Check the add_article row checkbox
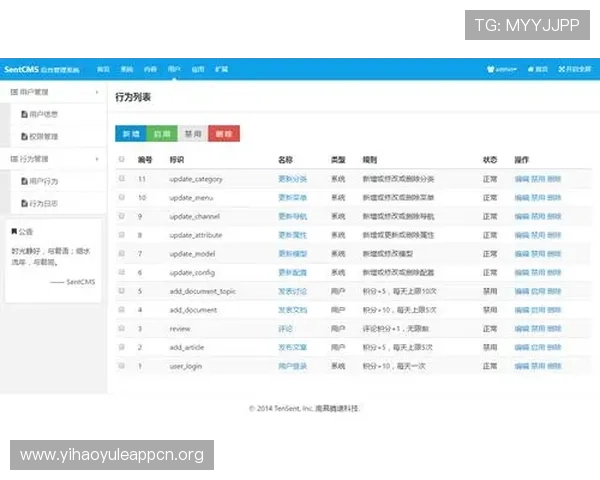 point(121,347)
